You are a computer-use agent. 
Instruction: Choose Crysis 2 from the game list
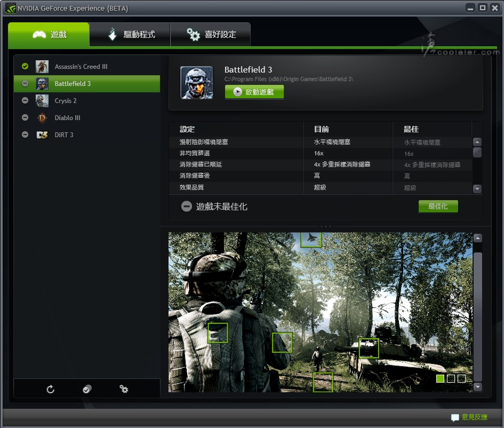point(87,101)
